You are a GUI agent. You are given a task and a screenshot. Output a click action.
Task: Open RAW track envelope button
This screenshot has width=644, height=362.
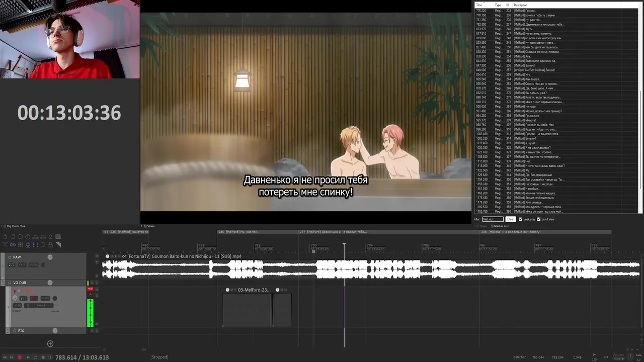(33, 265)
